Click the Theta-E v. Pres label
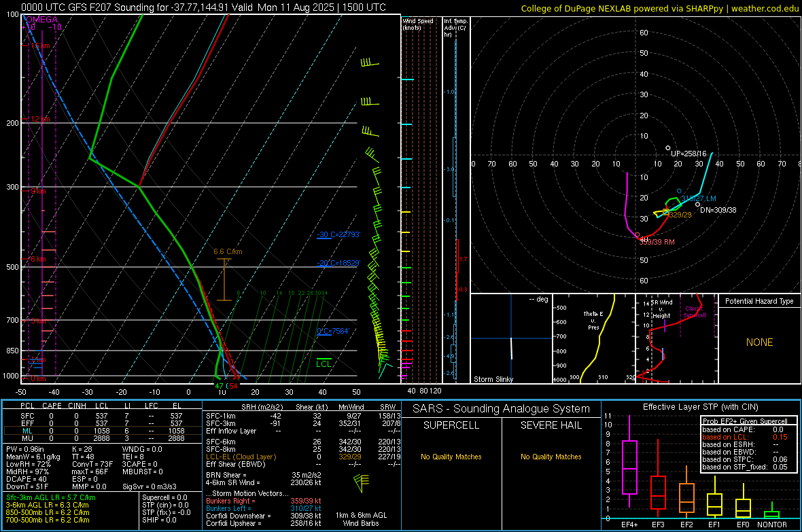Viewport: 802px width, 532px height. tap(593, 320)
